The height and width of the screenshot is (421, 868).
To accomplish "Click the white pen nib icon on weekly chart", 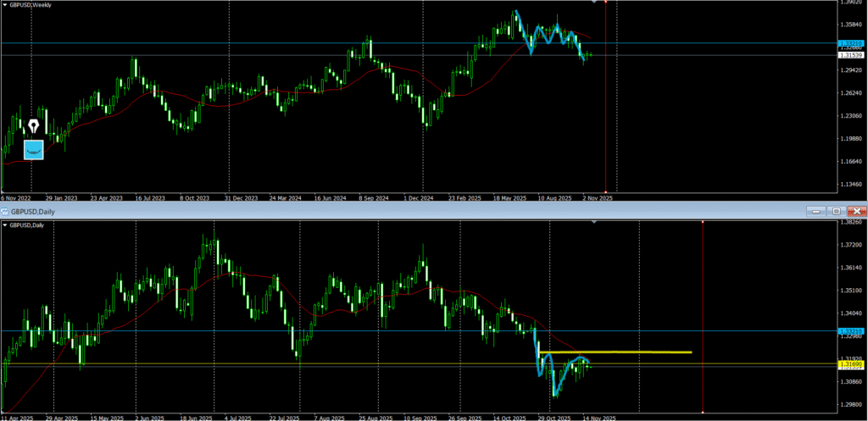I will (x=33, y=127).
